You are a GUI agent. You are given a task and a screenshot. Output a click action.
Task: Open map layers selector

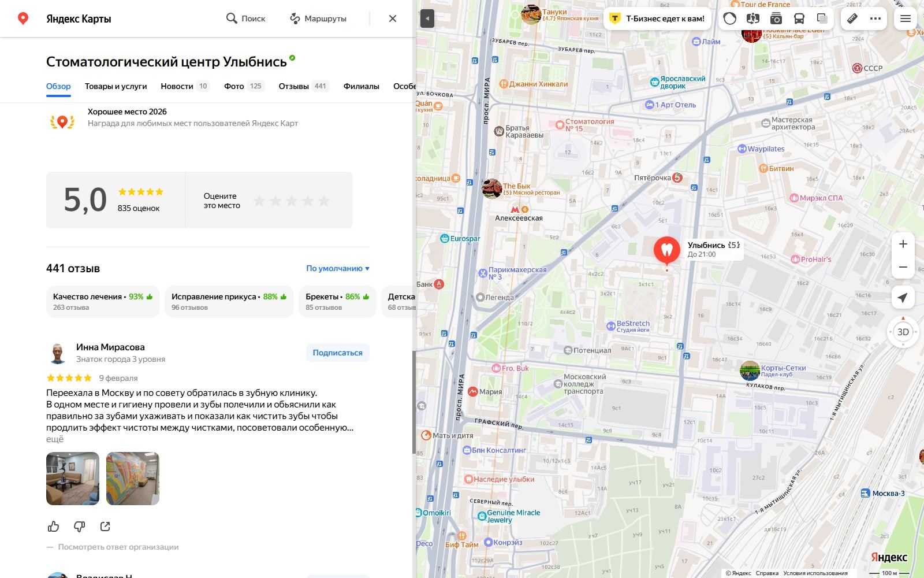tap(822, 18)
